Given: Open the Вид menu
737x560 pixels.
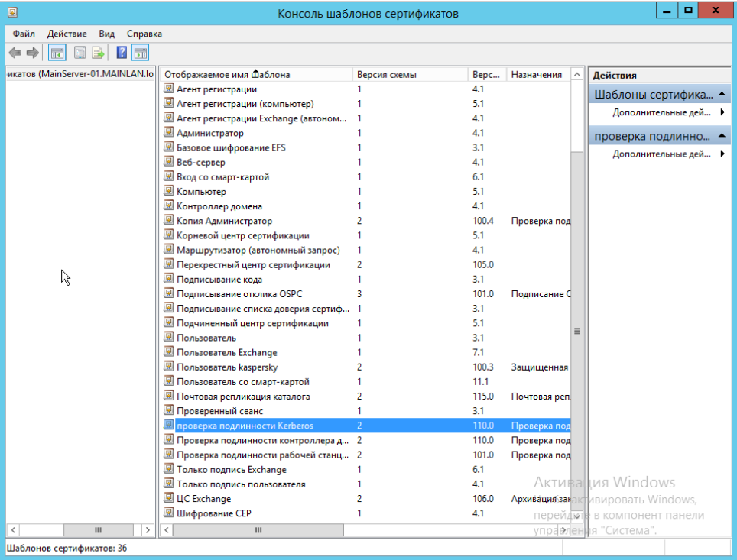Looking at the screenshot, I should 107,34.
